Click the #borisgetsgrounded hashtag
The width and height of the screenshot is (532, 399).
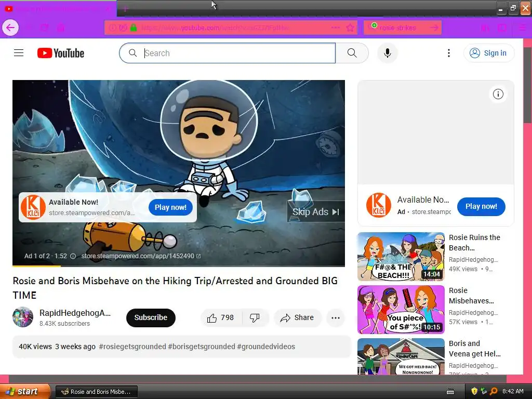[202, 347]
